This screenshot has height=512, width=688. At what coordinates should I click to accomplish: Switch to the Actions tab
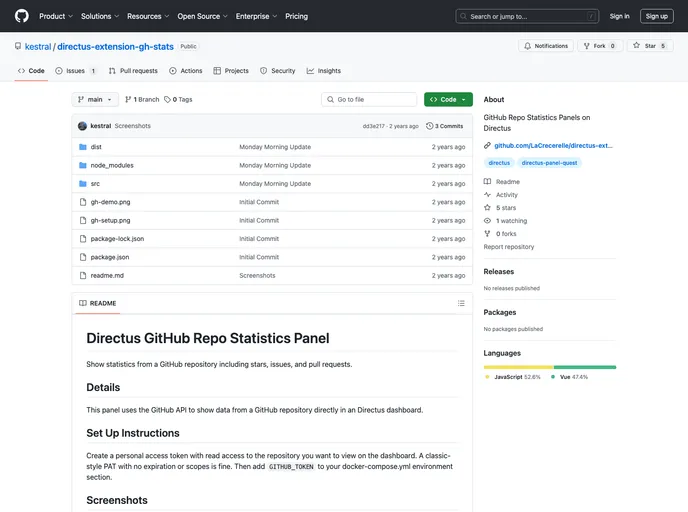point(186,71)
